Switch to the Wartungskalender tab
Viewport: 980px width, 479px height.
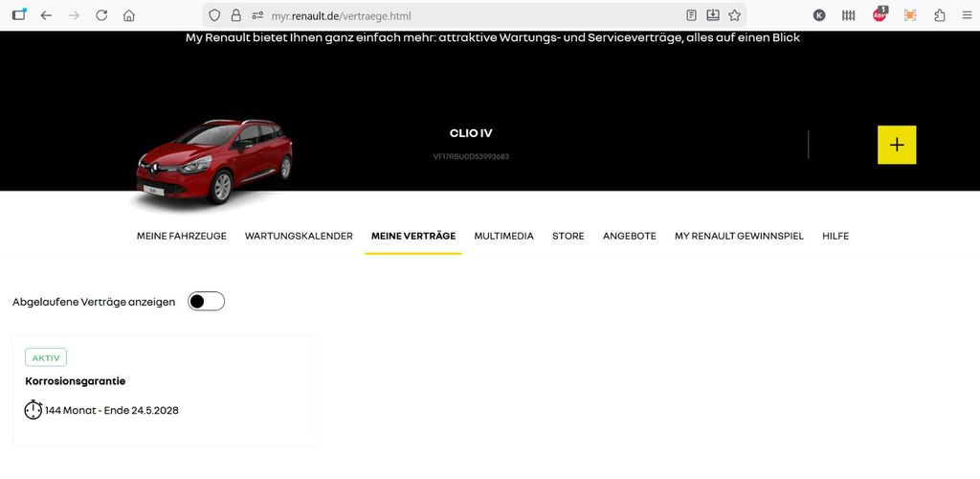pyautogui.click(x=299, y=236)
